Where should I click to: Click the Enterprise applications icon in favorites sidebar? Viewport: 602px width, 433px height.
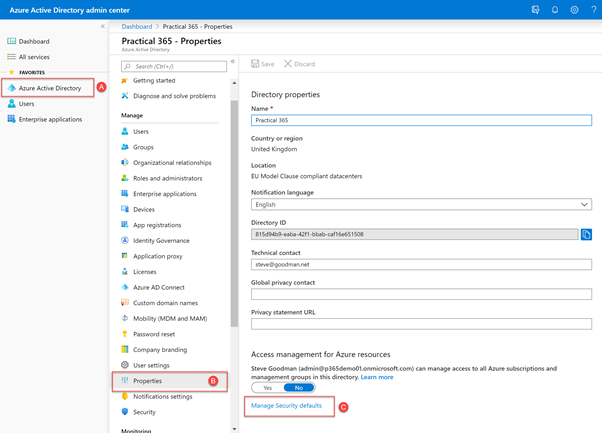(x=12, y=119)
